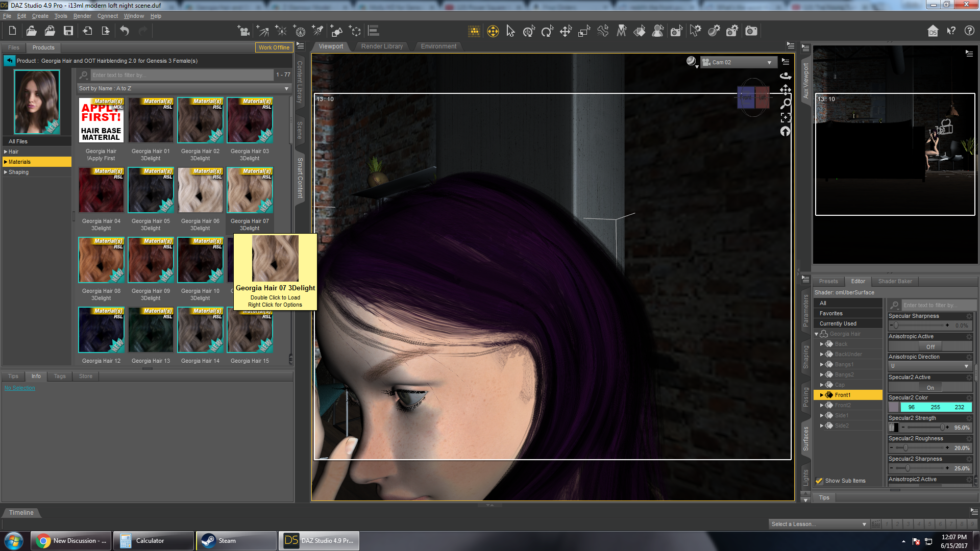Toggle Anisotropic Active Off button
980x551 pixels.
[x=930, y=347]
